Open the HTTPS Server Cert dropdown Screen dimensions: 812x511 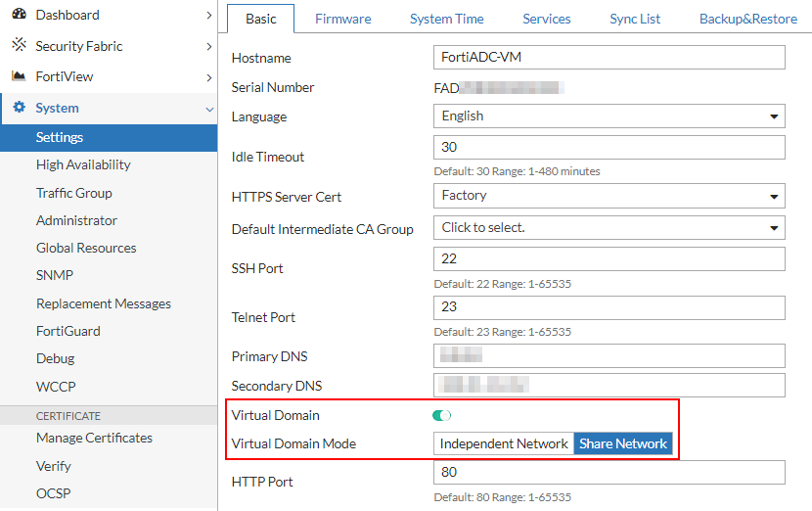(x=609, y=196)
